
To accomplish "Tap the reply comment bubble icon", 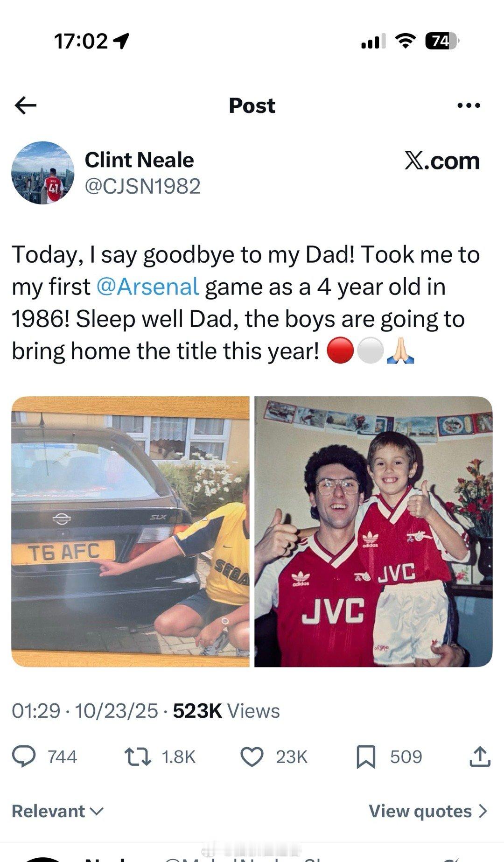I will pos(24,757).
